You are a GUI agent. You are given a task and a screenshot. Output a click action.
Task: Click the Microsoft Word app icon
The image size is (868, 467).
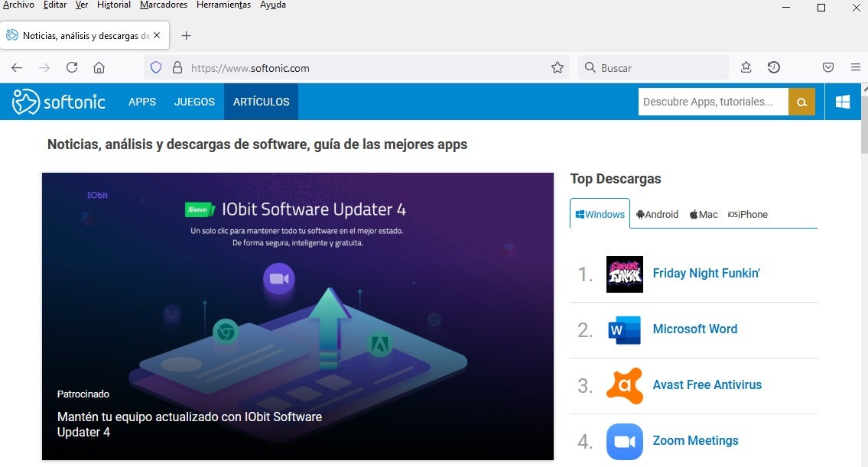[625, 330]
